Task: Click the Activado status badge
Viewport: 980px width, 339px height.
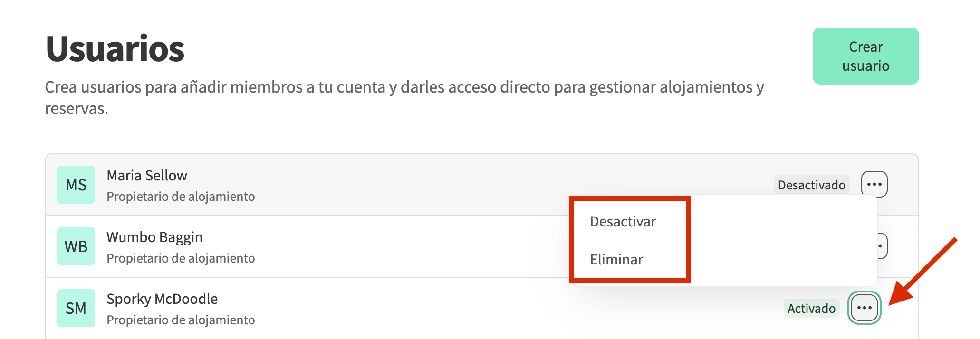Action: (811, 309)
